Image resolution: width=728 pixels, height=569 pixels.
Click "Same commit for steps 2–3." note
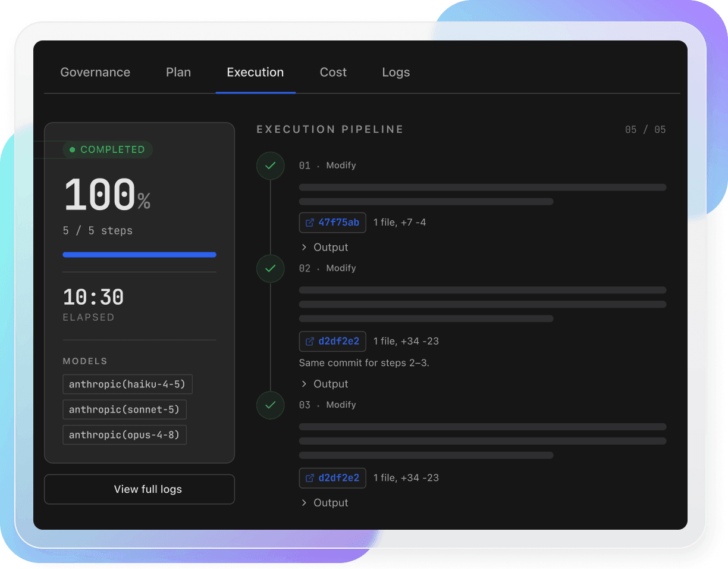[364, 362]
